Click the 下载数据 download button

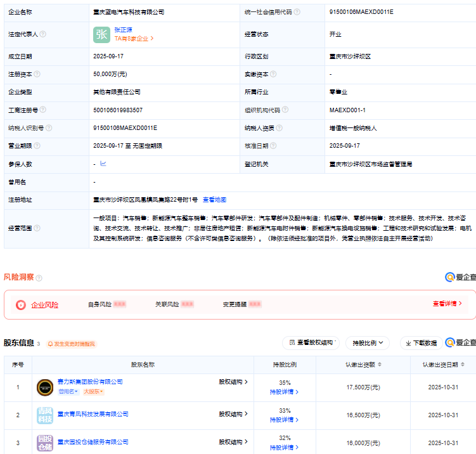coord(421,343)
